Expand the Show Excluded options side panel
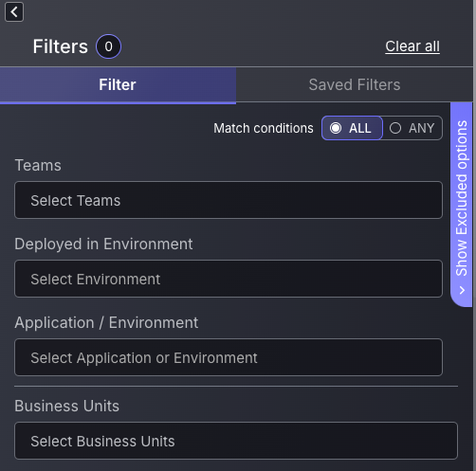This screenshot has width=476, height=471. pyautogui.click(x=461, y=205)
